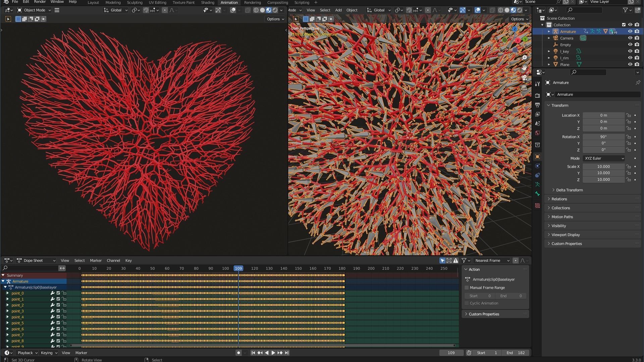Click the zoom viewport gizmo magnifier
644x362 pixels.
524,58
